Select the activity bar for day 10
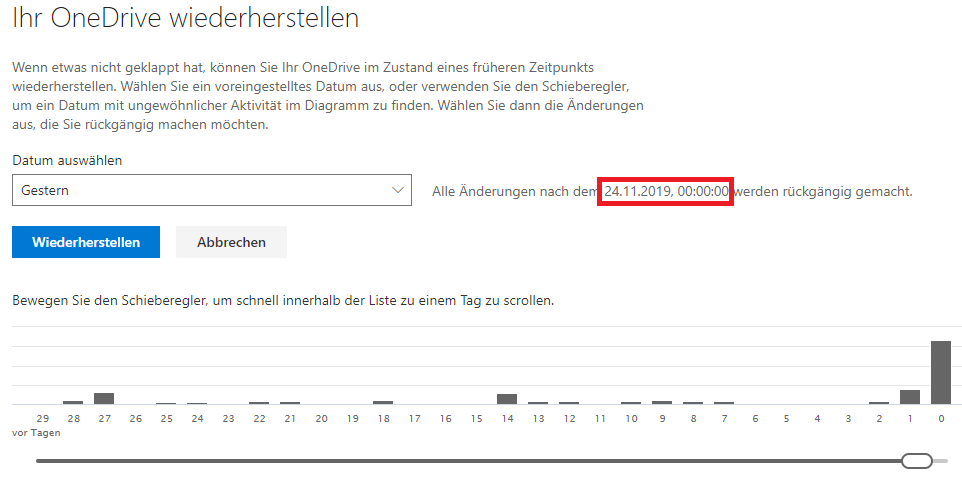Screen dimensions: 962x492 point(631,403)
